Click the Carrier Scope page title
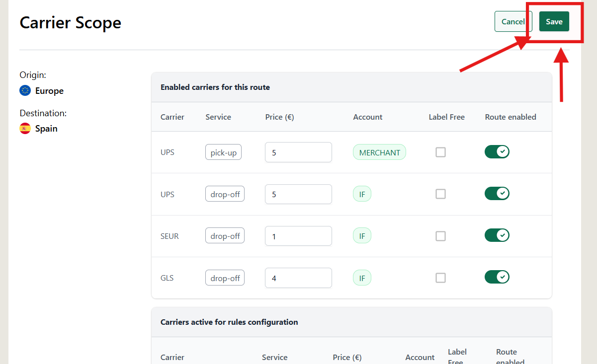 click(x=70, y=22)
